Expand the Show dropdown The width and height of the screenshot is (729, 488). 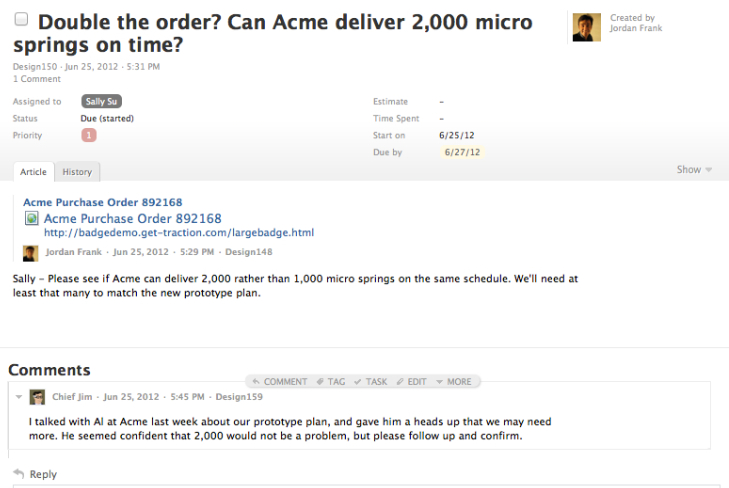click(x=694, y=170)
